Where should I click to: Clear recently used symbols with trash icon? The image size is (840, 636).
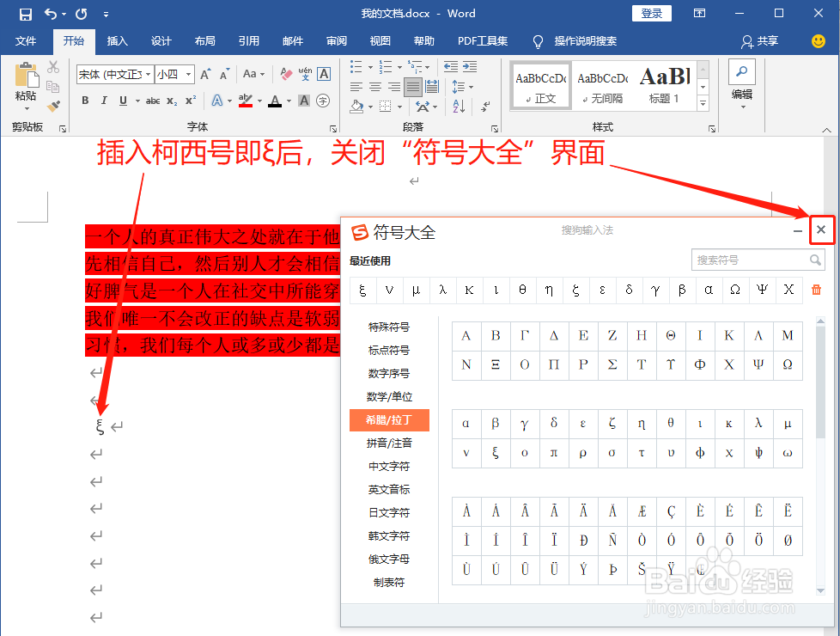(816, 290)
